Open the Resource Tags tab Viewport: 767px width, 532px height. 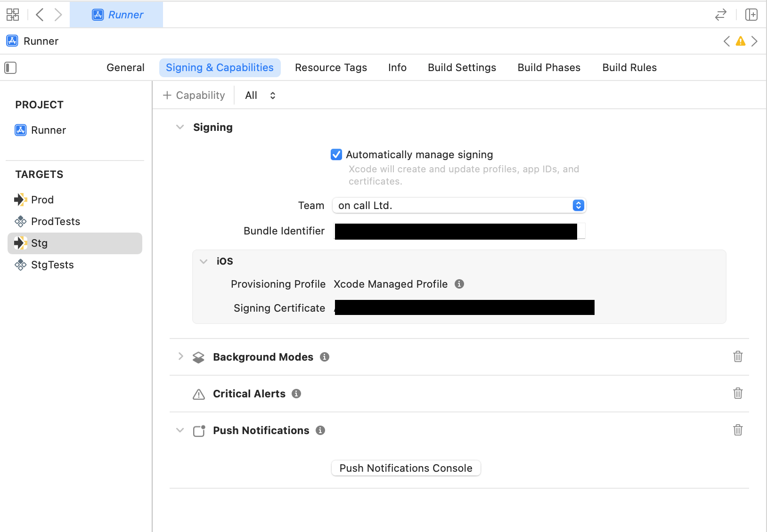pyautogui.click(x=331, y=68)
